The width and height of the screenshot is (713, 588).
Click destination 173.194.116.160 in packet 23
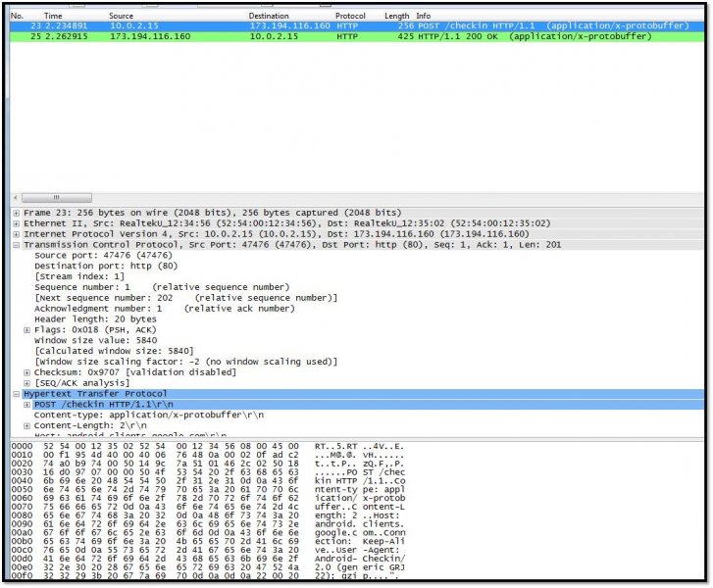click(289, 25)
